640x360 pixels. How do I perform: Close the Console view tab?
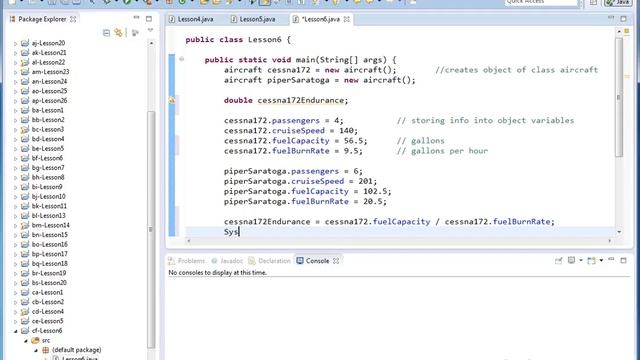click(336, 261)
